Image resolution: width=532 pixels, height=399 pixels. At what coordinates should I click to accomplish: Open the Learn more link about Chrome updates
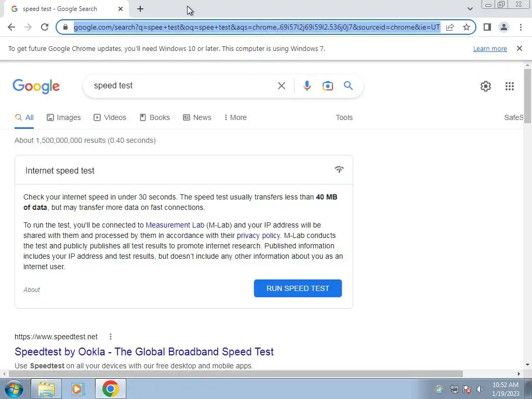[490, 48]
